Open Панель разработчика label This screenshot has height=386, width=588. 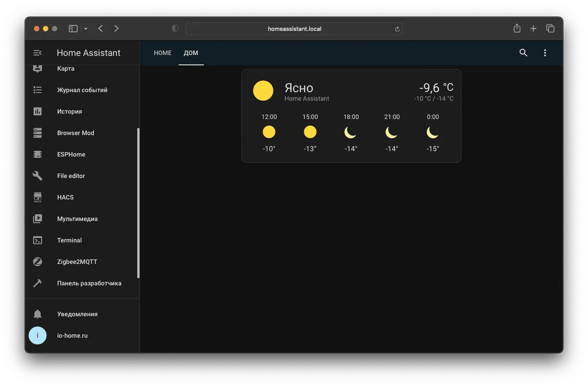pyautogui.click(x=89, y=283)
